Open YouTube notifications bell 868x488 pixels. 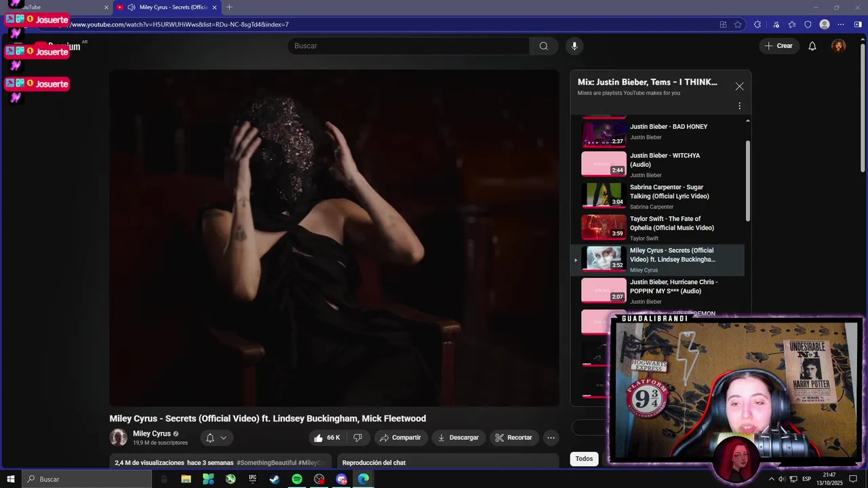(x=812, y=46)
